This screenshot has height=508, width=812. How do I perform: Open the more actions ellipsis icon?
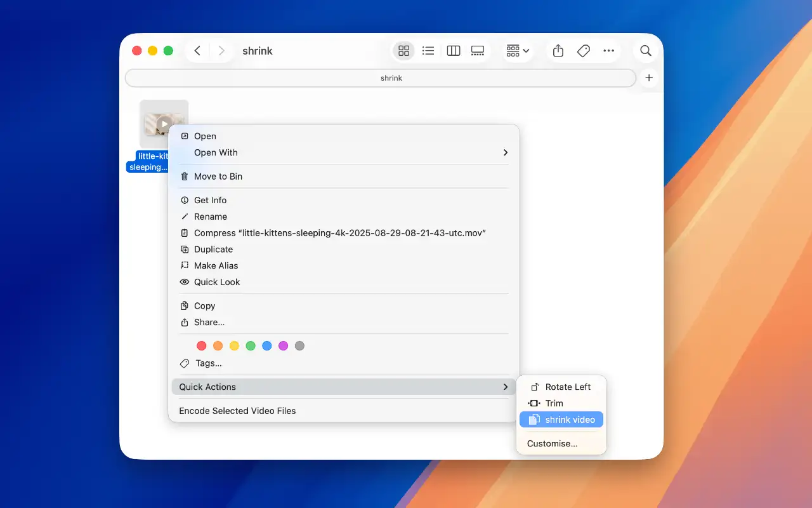(x=608, y=50)
